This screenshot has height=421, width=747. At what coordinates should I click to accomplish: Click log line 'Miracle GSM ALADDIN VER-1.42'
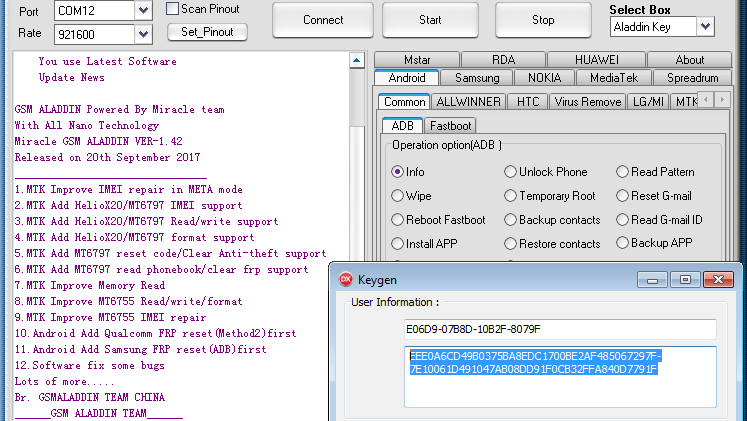[99, 141]
